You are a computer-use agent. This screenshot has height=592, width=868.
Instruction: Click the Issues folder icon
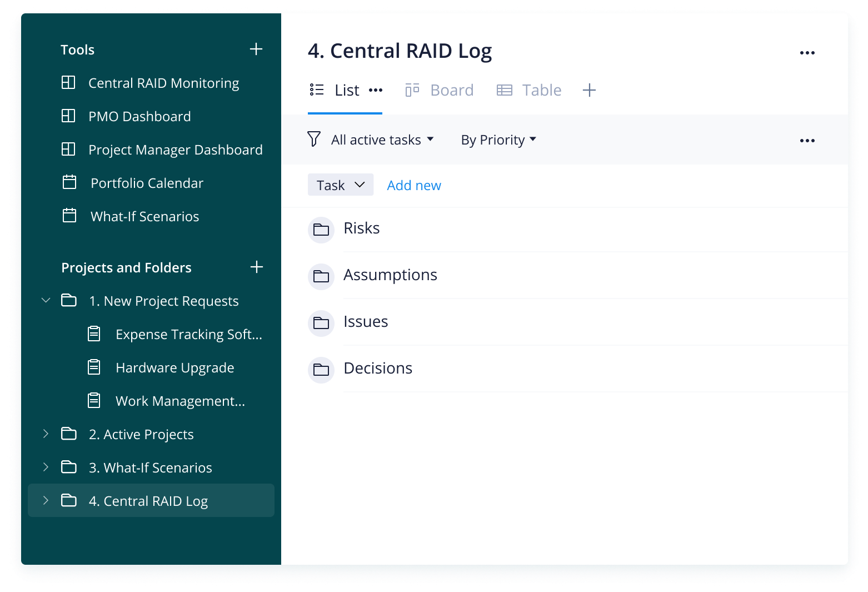(x=321, y=323)
